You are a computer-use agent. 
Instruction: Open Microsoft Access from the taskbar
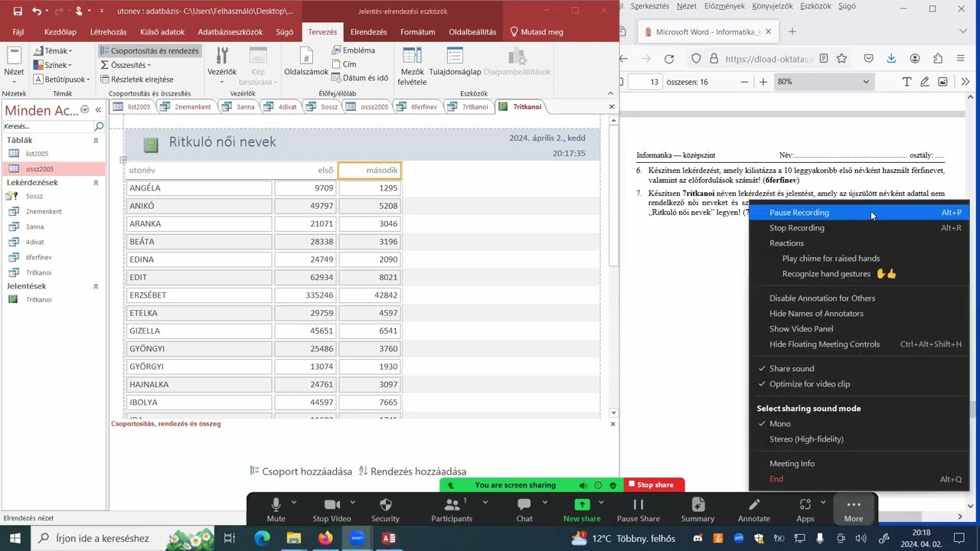tap(389, 538)
